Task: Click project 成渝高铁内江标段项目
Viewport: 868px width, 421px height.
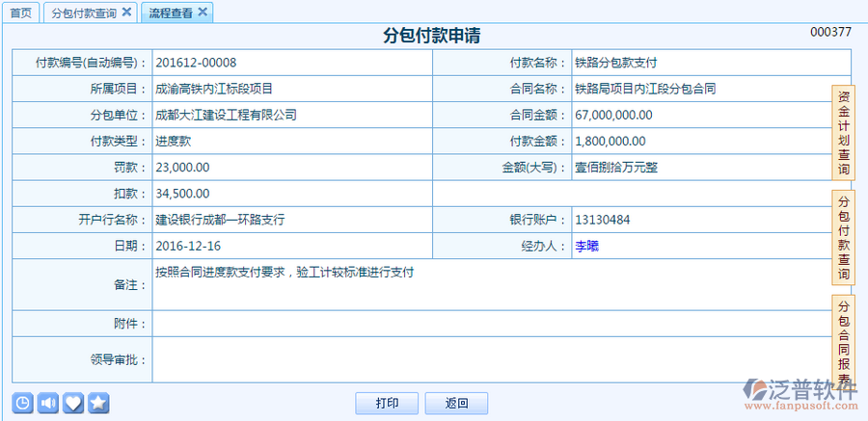Action: [214, 89]
